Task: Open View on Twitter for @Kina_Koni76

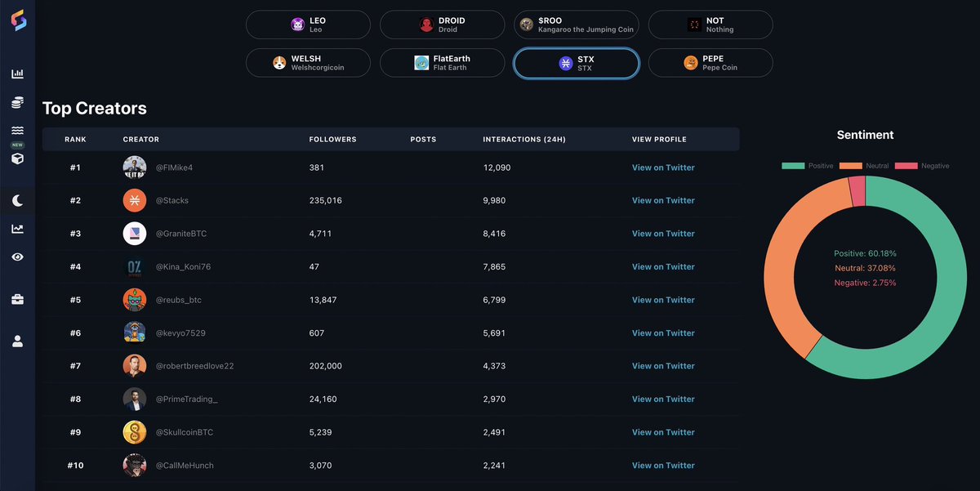Action: click(663, 266)
